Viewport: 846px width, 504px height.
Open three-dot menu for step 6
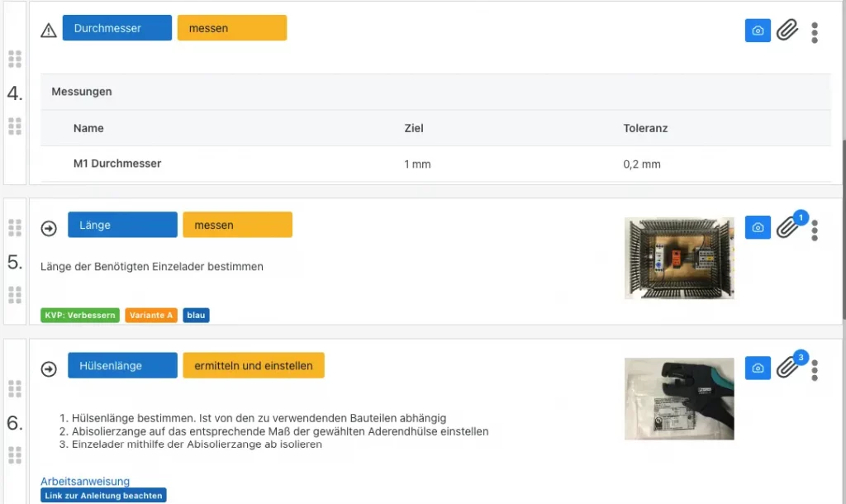tap(815, 370)
